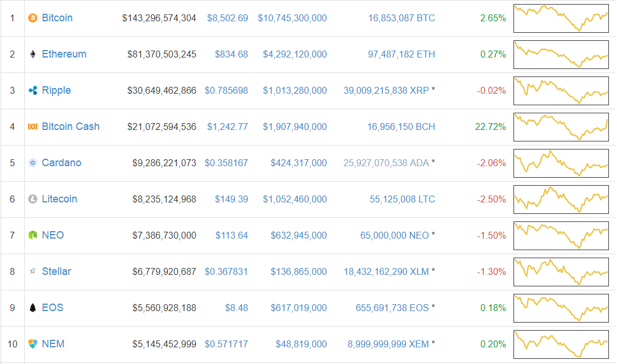The height and width of the screenshot is (364, 617).
Task: Click Cardano volume $424,317,000
Action: 298,163
